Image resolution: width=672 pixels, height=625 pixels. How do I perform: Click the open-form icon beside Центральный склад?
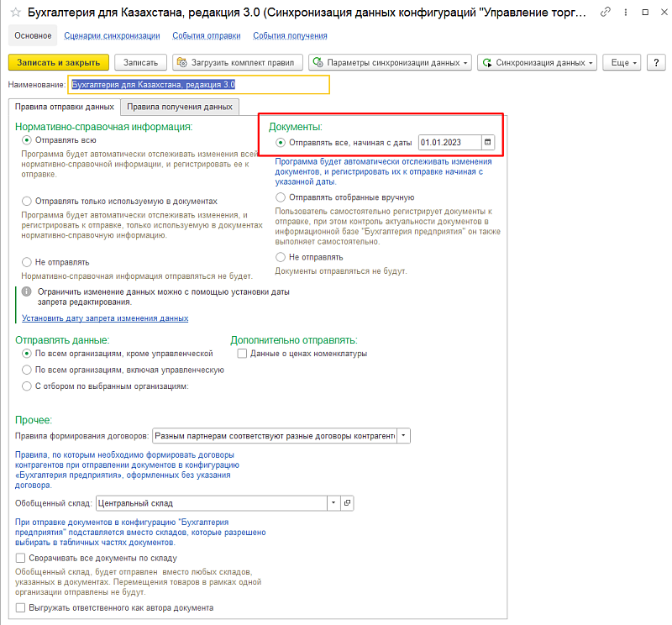click(x=348, y=502)
